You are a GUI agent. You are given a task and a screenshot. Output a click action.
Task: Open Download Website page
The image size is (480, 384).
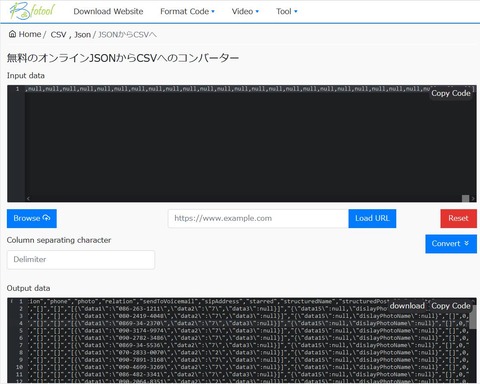108,11
